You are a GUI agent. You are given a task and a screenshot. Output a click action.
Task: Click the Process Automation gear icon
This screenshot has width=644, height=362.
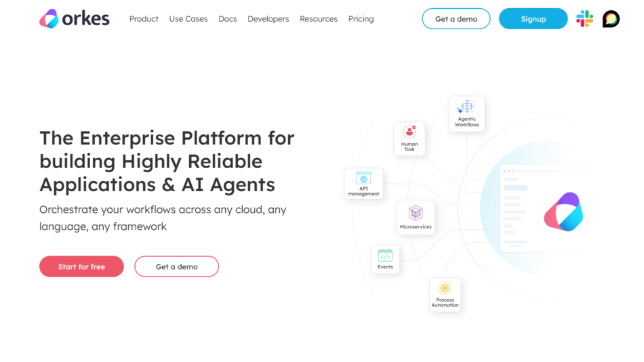click(x=445, y=289)
